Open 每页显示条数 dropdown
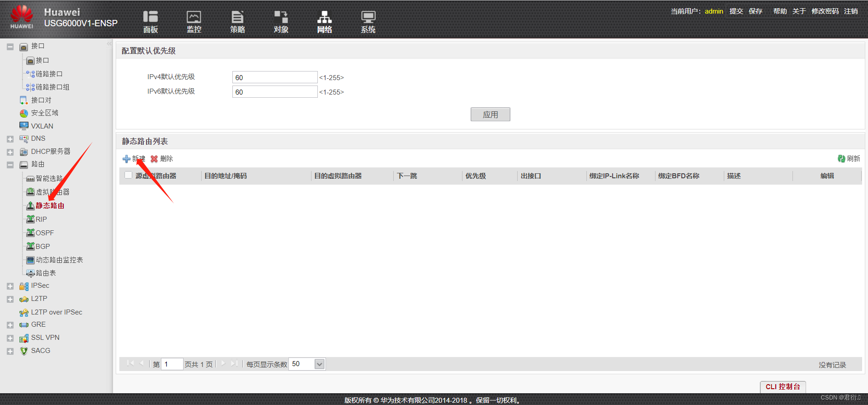 320,364
